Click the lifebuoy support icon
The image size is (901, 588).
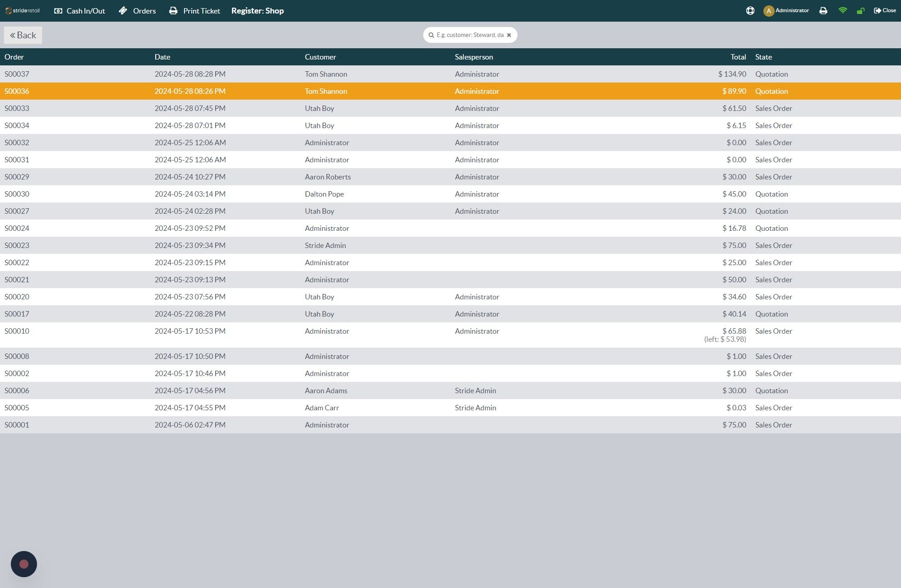(x=750, y=11)
